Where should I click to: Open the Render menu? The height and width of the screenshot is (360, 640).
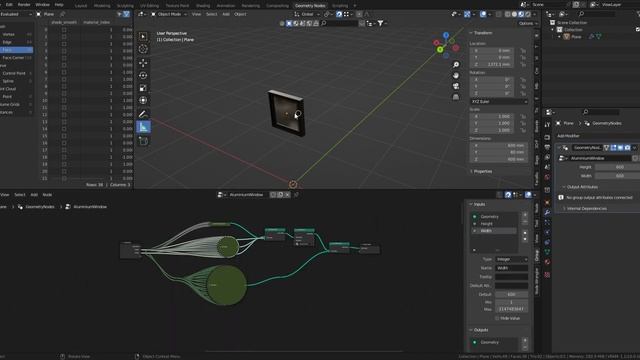pyautogui.click(x=24, y=4)
